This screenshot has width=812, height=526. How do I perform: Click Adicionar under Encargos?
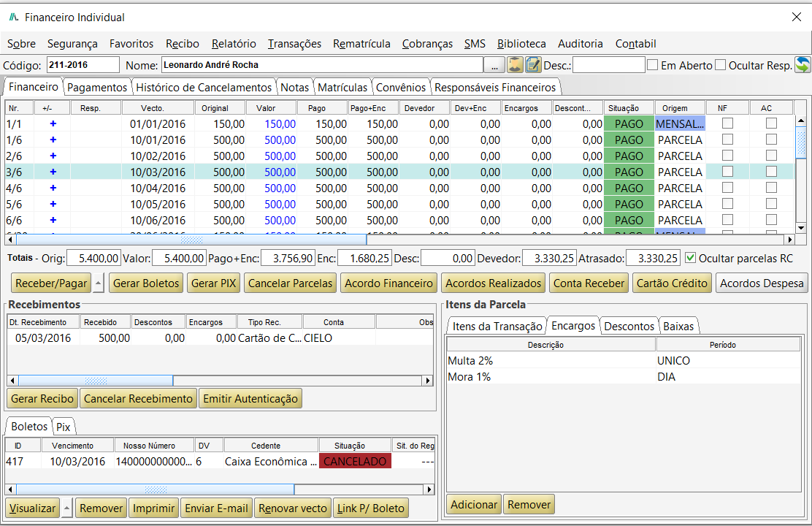(474, 504)
